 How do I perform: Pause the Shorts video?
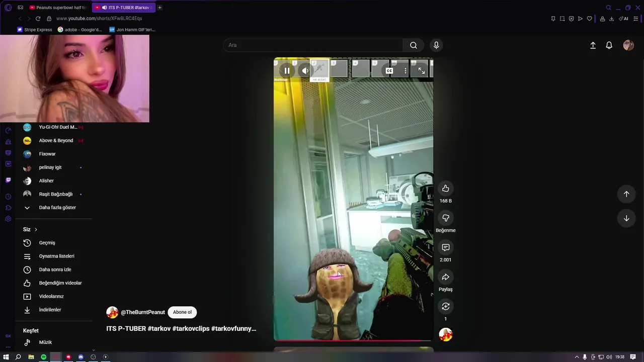tap(287, 71)
